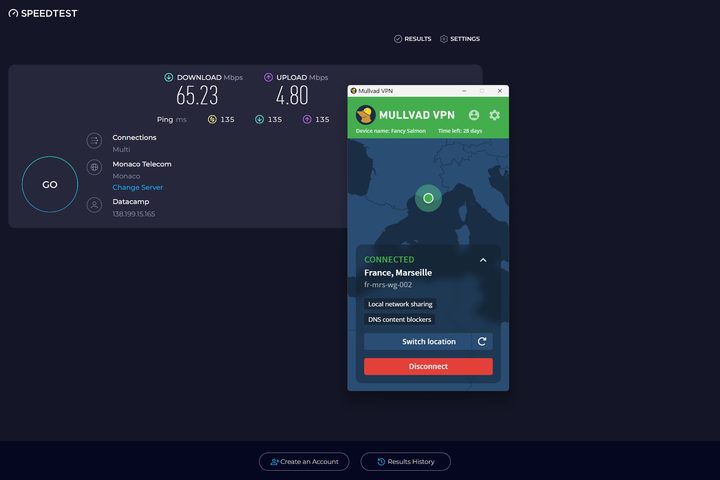Open Mullvad account icon
This screenshot has height=480, width=720.
point(474,115)
